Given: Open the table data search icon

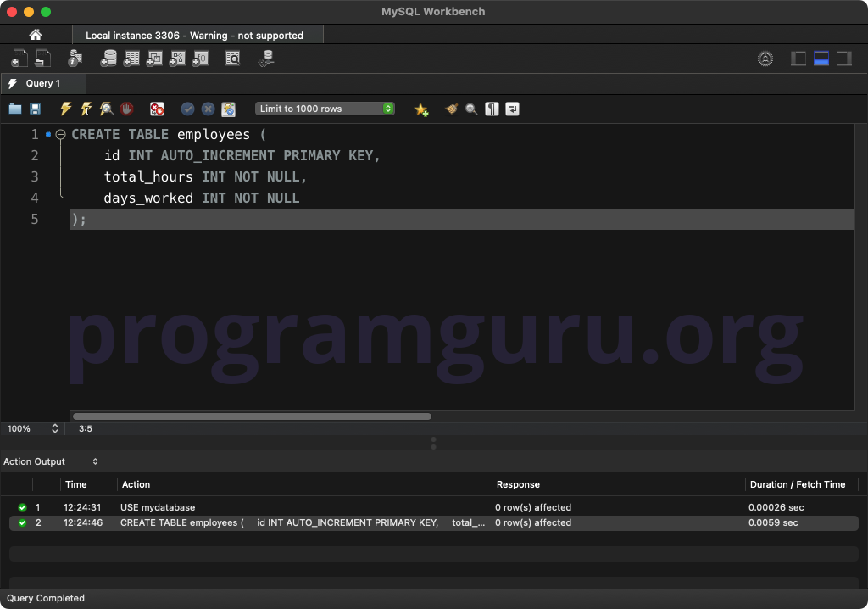Looking at the screenshot, I should click(x=233, y=58).
